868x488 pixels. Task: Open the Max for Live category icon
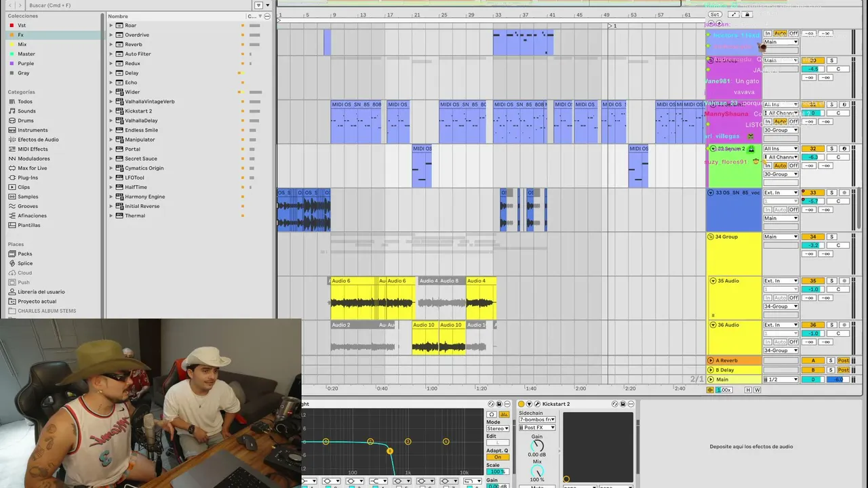[x=12, y=168]
